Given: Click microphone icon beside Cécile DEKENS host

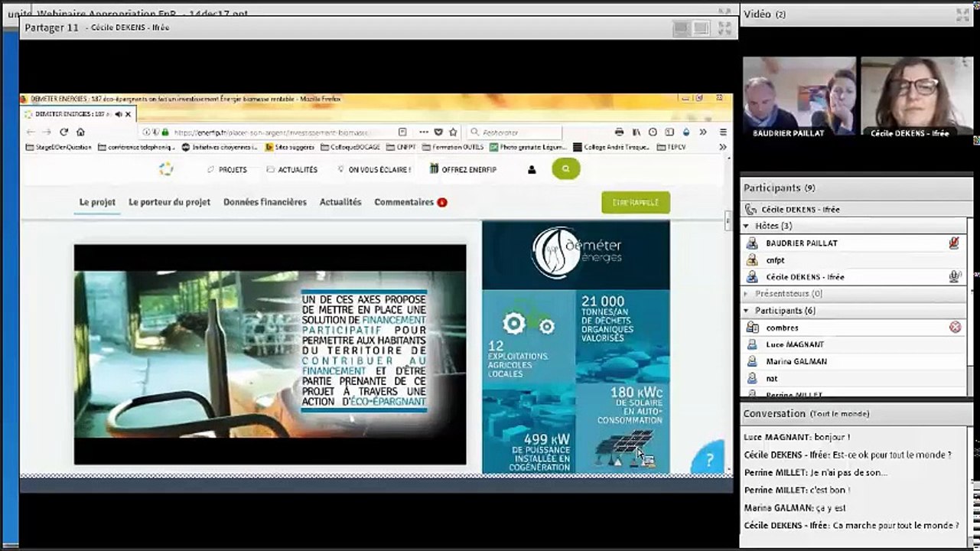Looking at the screenshot, I should tap(954, 277).
